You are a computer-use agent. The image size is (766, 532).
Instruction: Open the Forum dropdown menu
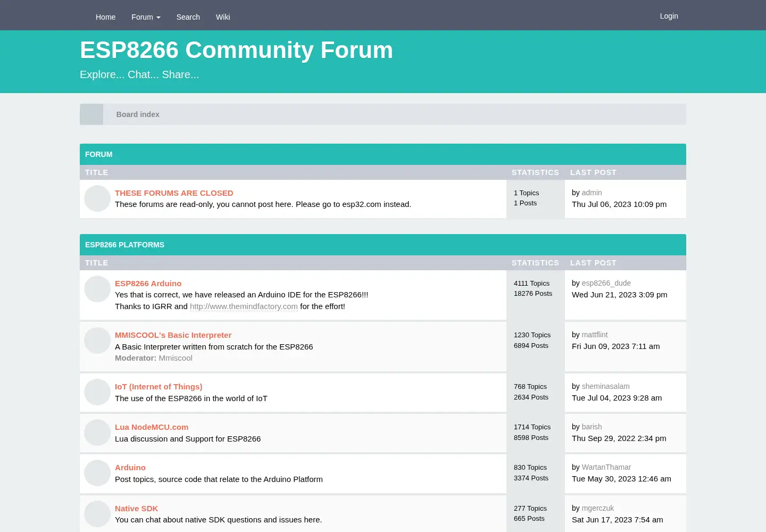click(x=146, y=17)
